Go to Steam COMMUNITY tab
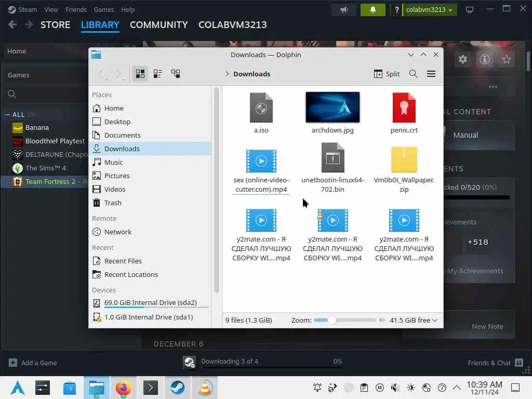This screenshot has width=532, height=399. [159, 25]
